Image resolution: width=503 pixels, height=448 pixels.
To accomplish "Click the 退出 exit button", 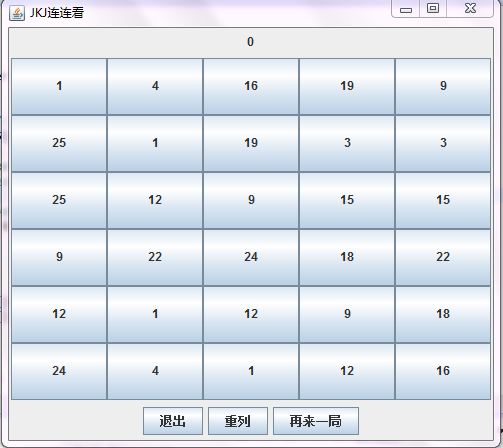I will [173, 421].
